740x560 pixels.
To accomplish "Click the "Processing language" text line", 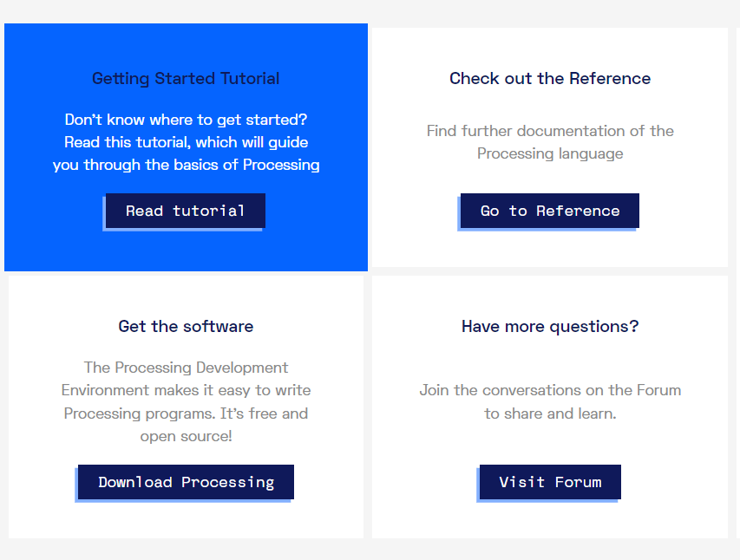I will pos(549,154).
